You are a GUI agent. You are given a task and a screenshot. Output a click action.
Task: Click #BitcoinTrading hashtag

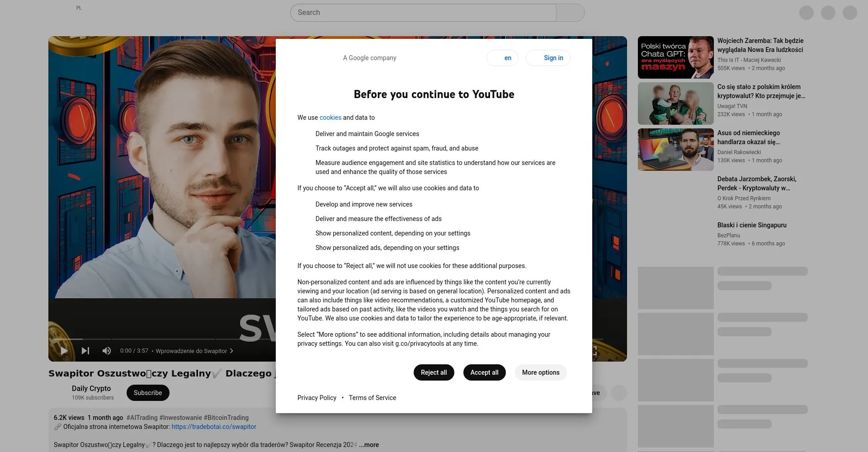[x=226, y=418]
